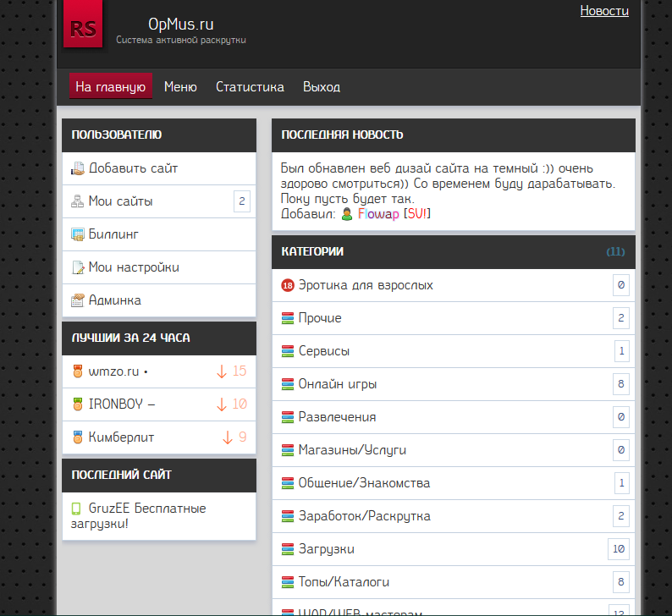672x616 pixels.
Task: Click the Мои настройки notepad icon
Action: pyautogui.click(x=78, y=267)
